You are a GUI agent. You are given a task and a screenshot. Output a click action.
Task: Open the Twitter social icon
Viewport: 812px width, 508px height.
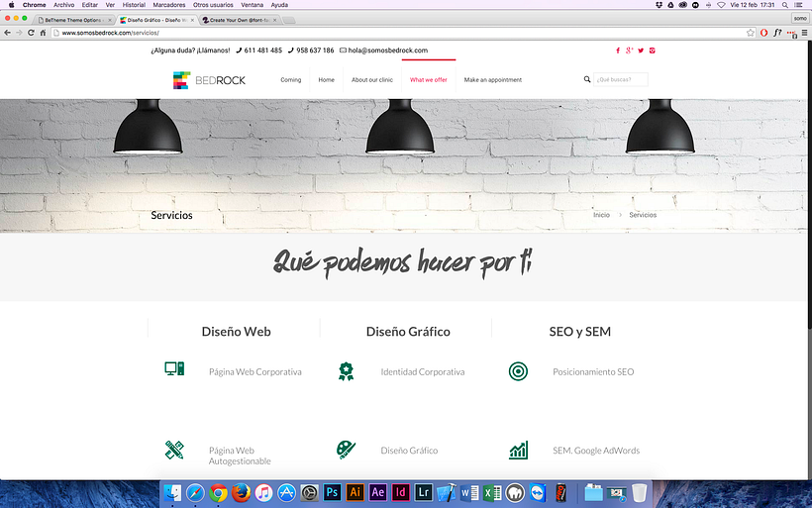point(641,51)
